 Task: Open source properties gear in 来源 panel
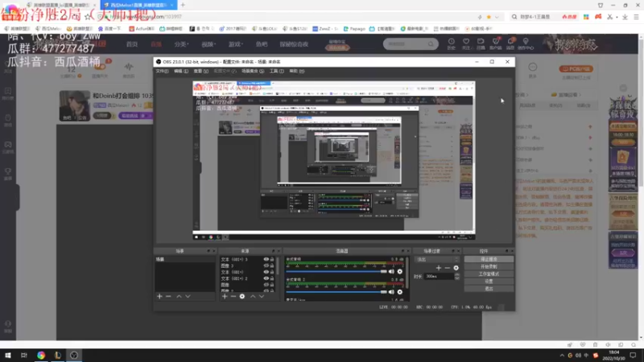[x=242, y=296]
